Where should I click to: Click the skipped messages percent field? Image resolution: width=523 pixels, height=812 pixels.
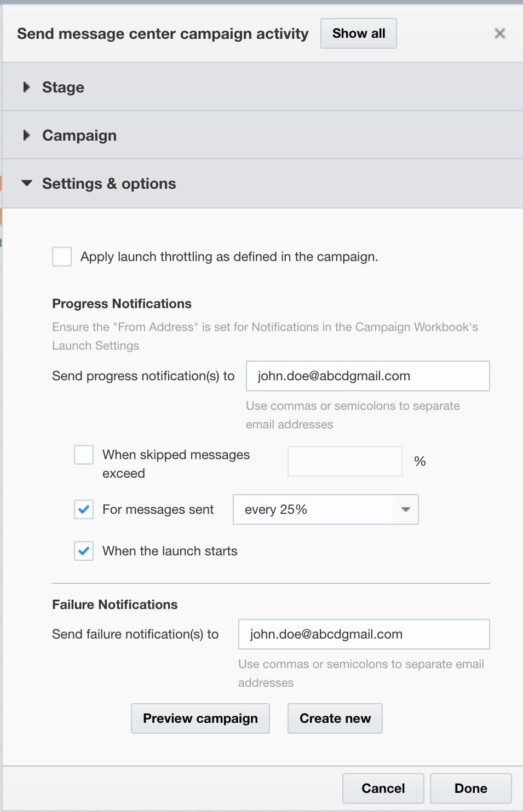click(x=344, y=461)
